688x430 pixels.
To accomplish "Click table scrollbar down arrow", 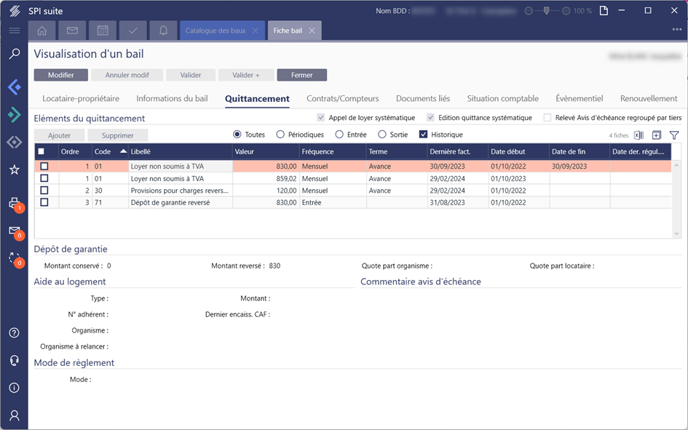I will (x=676, y=234).
